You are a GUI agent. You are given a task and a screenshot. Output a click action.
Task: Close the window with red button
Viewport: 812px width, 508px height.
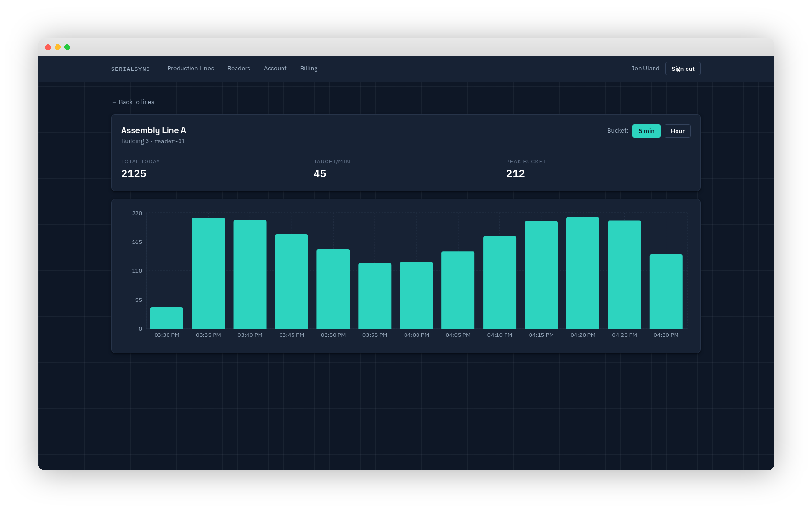[48, 47]
